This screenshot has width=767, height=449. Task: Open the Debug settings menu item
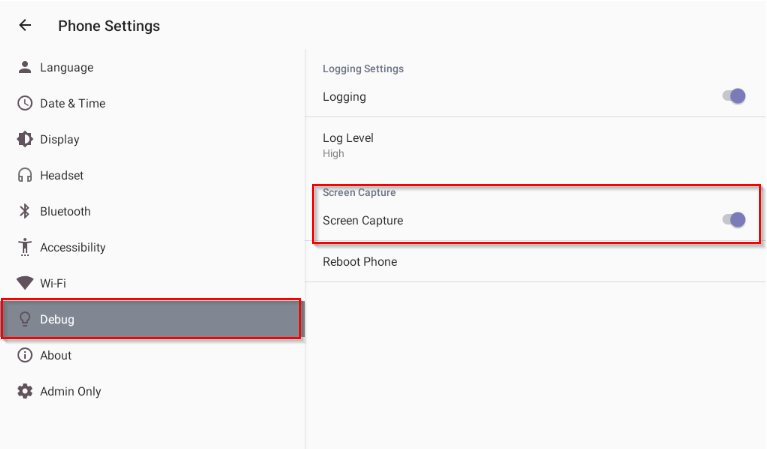click(152, 319)
